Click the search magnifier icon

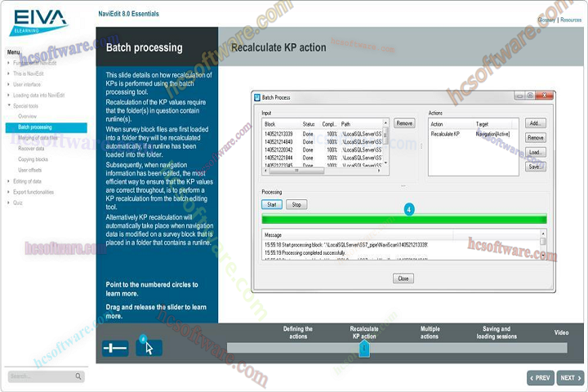[x=78, y=376]
